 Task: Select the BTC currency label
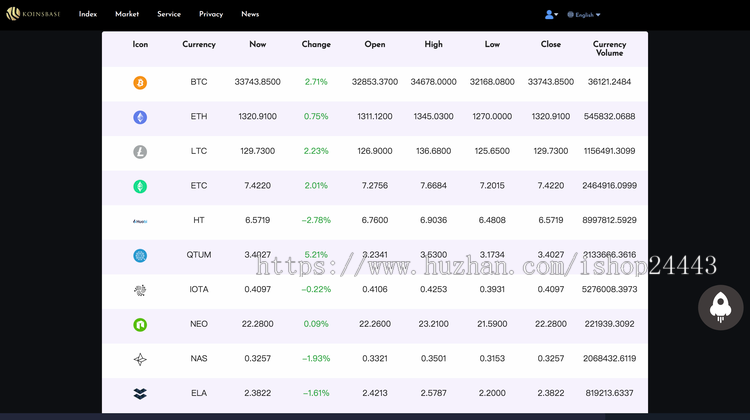[199, 82]
